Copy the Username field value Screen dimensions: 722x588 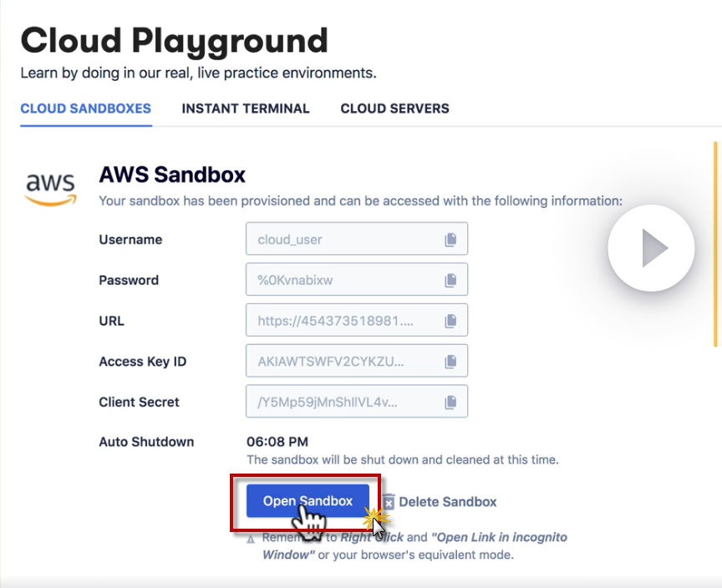click(x=450, y=240)
